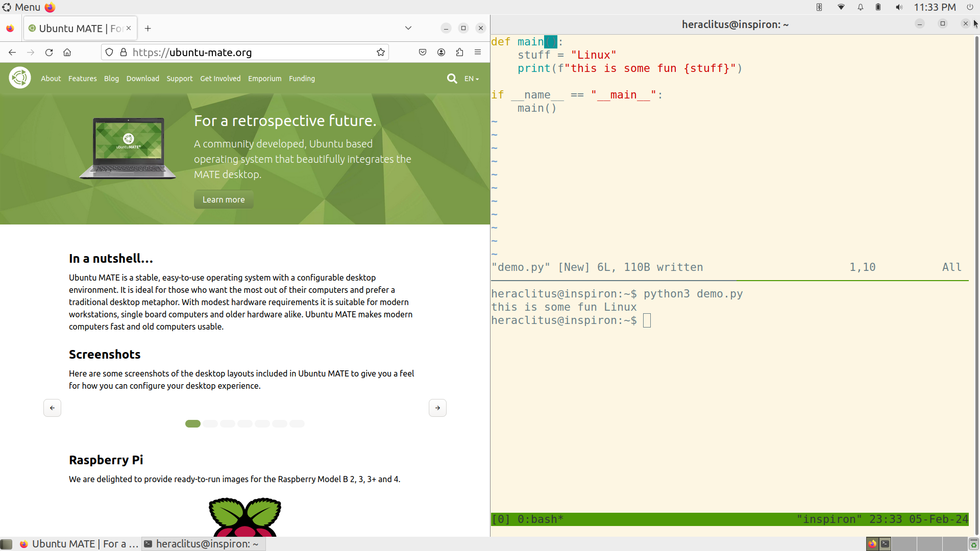Advance the screenshots carousel with right arrow
The width and height of the screenshot is (980, 551).
(x=437, y=408)
